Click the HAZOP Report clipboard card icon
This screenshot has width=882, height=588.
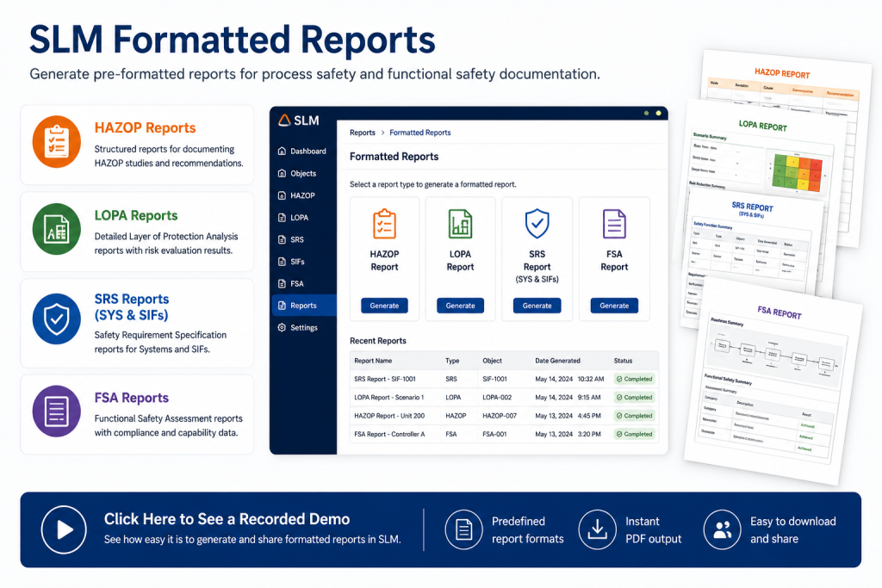click(x=384, y=224)
